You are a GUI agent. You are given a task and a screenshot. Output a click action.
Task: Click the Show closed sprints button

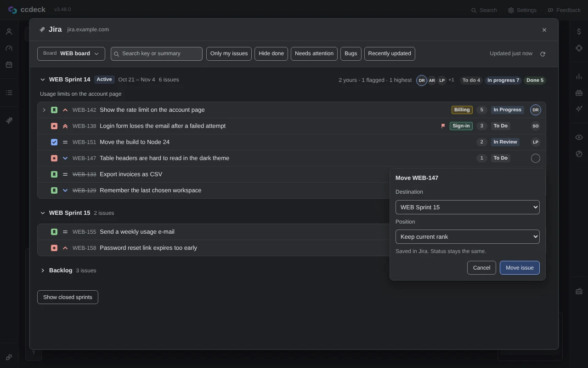pyautogui.click(x=68, y=297)
